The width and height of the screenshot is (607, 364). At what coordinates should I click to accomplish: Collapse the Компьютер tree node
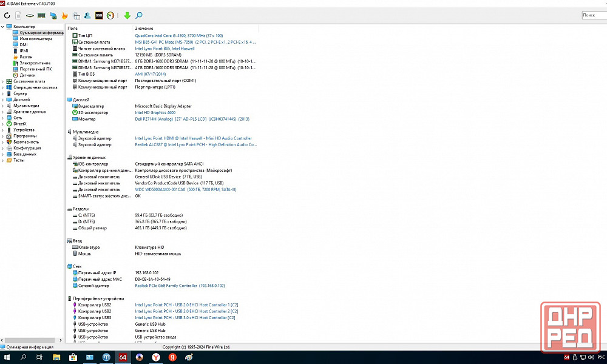2,27
